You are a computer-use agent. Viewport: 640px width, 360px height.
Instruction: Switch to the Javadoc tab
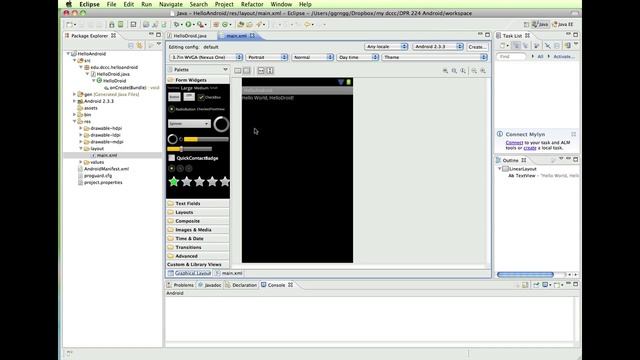pos(210,285)
